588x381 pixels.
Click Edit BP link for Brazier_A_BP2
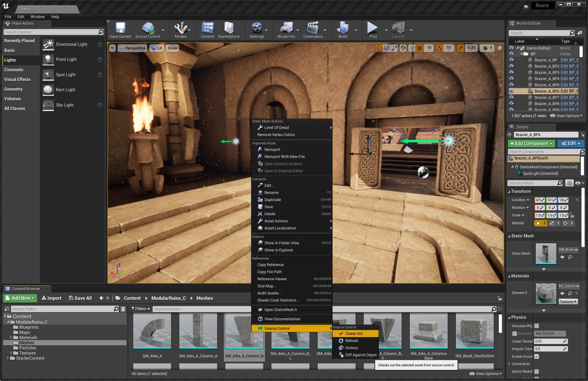569,66
